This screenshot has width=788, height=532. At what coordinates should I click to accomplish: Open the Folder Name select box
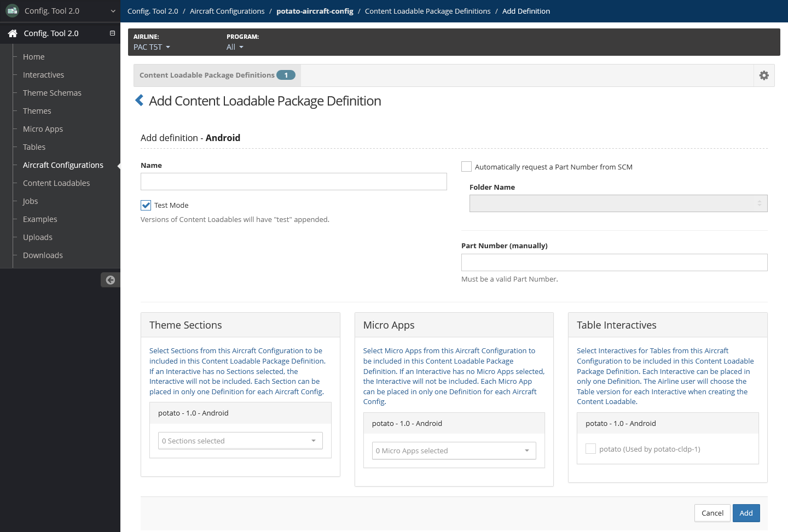(618, 203)
